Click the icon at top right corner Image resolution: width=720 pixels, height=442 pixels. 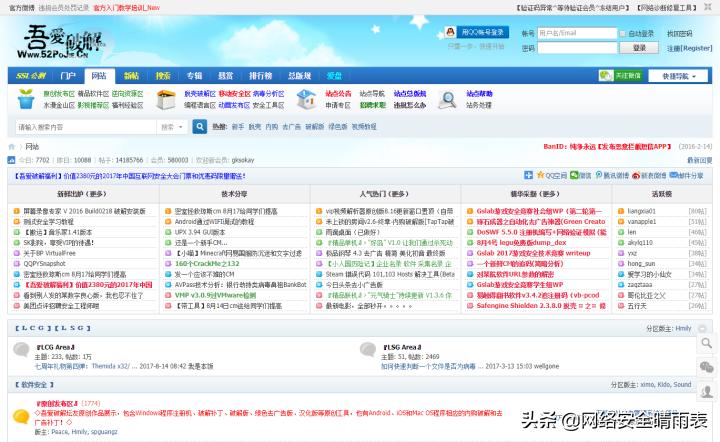tap(708, 7)
